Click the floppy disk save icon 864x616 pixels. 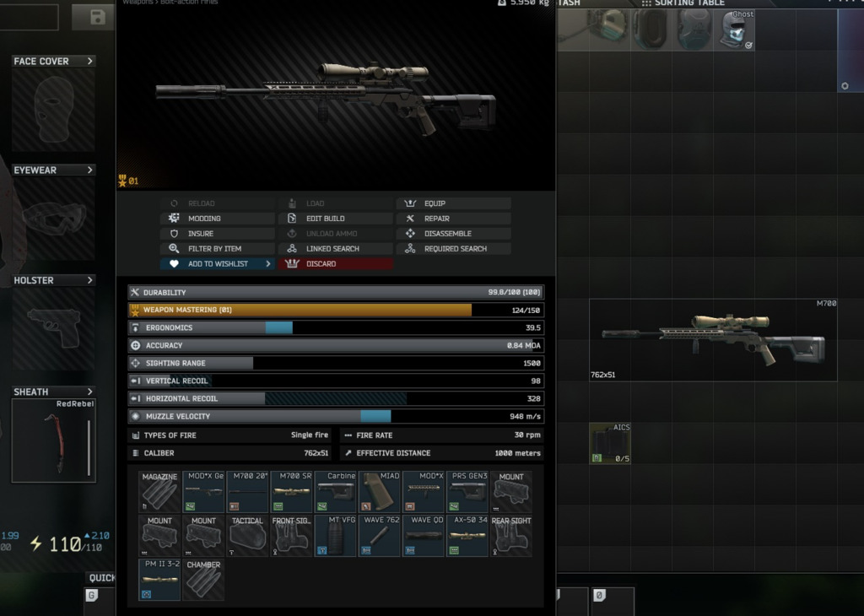point(97,17)
